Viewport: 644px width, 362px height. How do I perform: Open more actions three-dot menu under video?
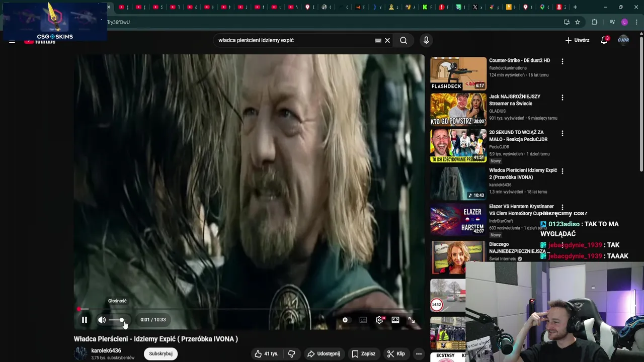419,353
